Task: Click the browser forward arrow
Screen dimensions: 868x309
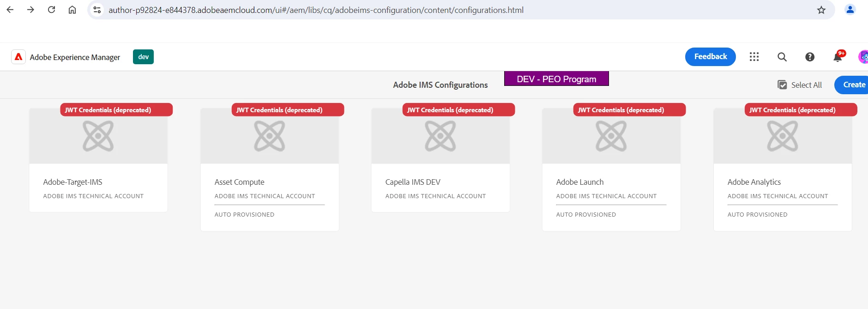Action: (x=30, y=10)
